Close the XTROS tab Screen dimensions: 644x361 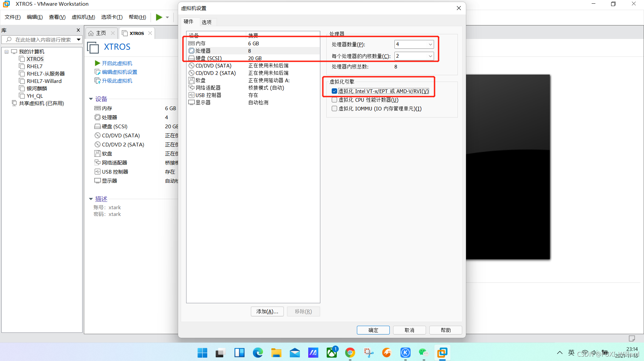(150, 33)
